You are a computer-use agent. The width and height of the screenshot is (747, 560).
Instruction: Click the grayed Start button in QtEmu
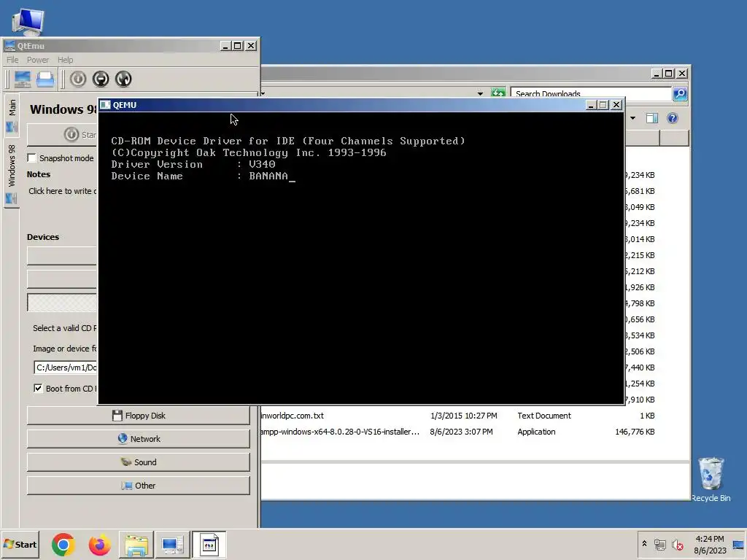62,135
